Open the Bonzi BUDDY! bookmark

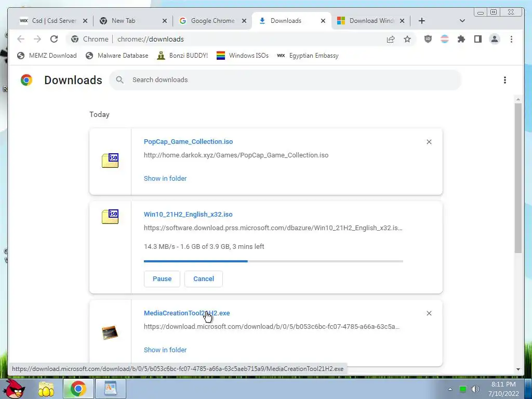(182, 55)
